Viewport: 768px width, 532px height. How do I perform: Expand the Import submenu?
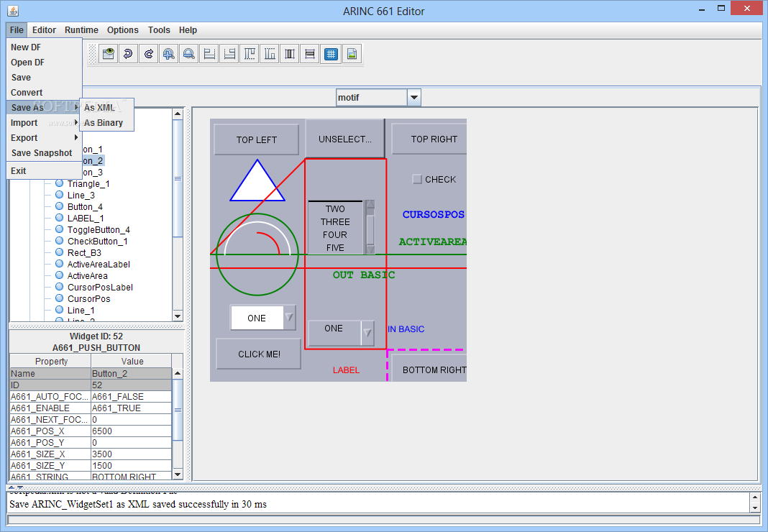click(44, 122)
